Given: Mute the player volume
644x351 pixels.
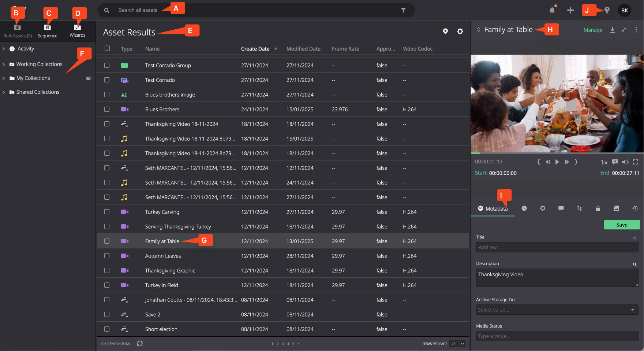Looking at the screenshot, I should (625, 162).
